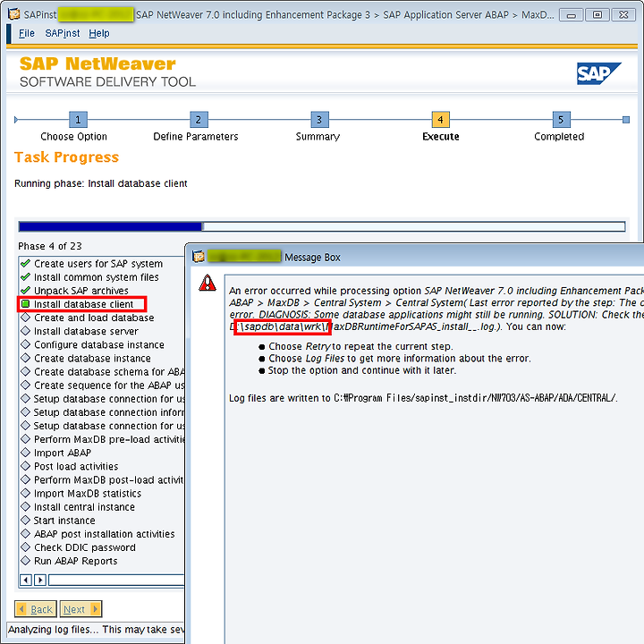644x644 pixels.
Task: Click the SAP logo
Action: [x=598, y=73]
